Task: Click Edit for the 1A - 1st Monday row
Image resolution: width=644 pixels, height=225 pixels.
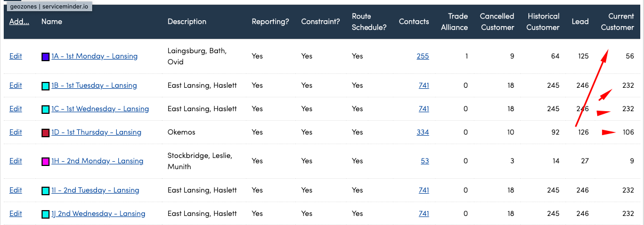Action: click(15, 56)
